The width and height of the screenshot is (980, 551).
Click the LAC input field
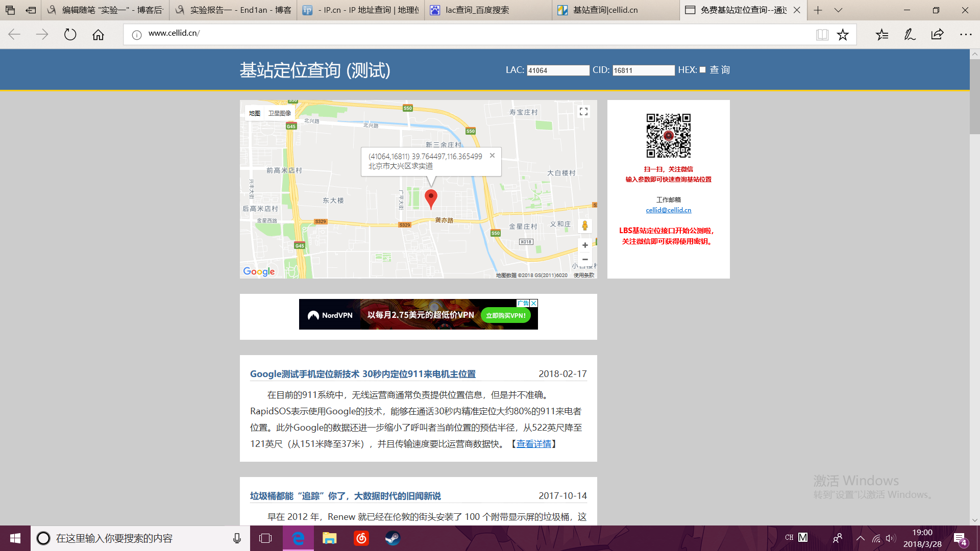pyautogui.click(x=558, y=70)
